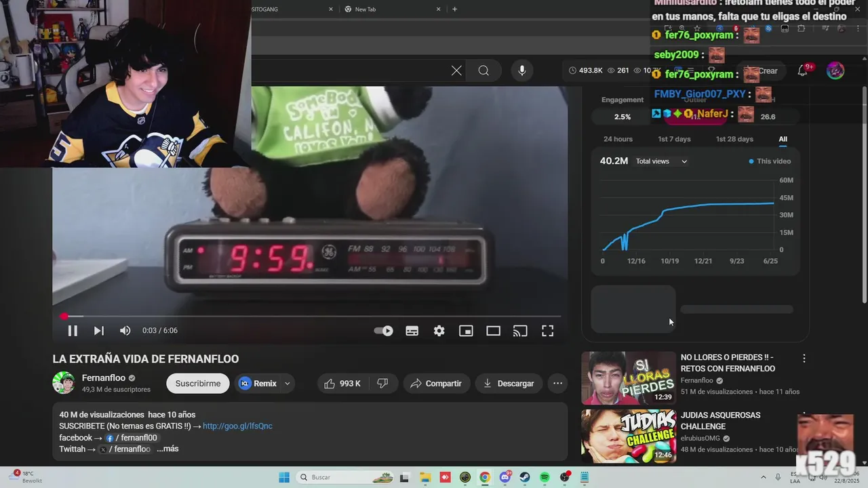Open Spotify from taskbar

tap(545, 477)
